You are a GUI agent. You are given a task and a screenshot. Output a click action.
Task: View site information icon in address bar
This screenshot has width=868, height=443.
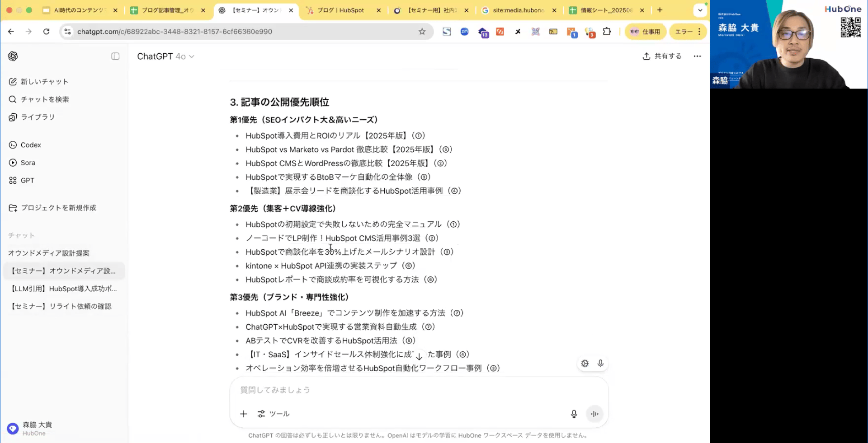pyautogui.click(x=68, y=32)
